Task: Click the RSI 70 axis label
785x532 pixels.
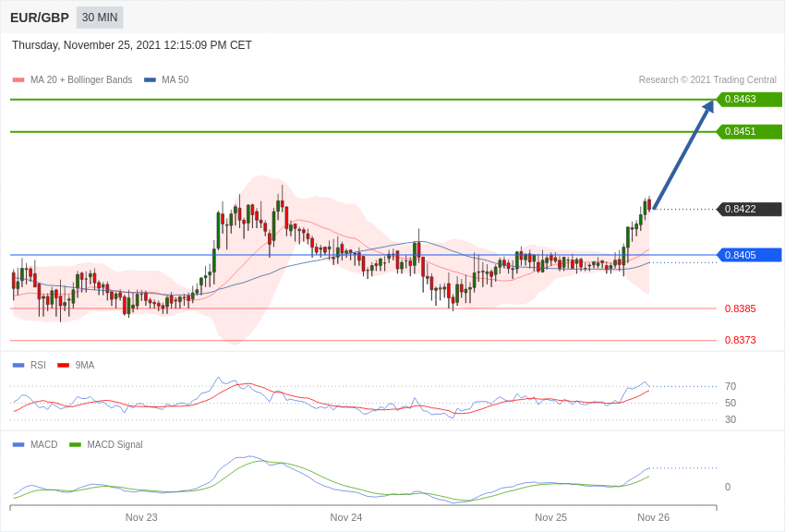Action: pos(731,386)
